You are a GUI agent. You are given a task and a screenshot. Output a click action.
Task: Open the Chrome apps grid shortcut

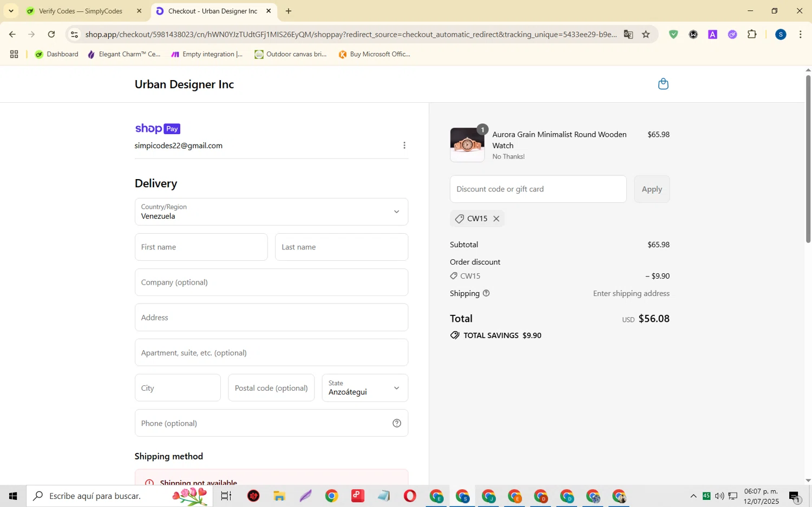click(14, 54)
